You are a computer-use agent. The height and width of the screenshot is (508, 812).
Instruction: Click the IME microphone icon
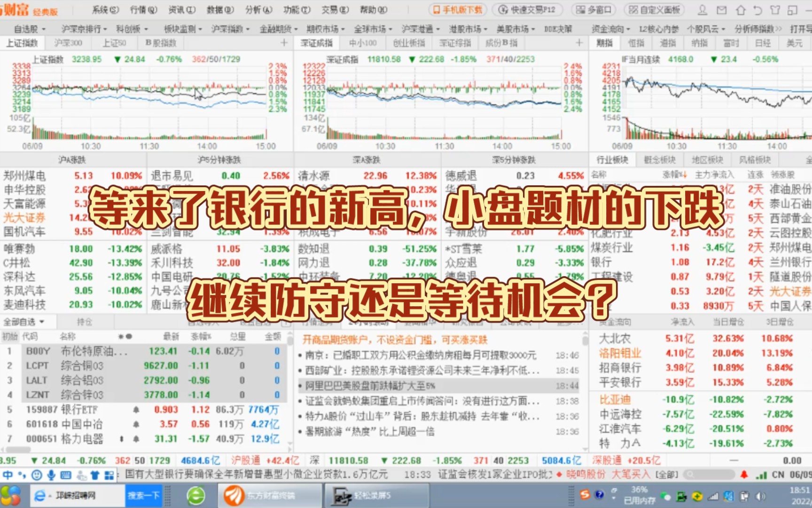point(51,475)
